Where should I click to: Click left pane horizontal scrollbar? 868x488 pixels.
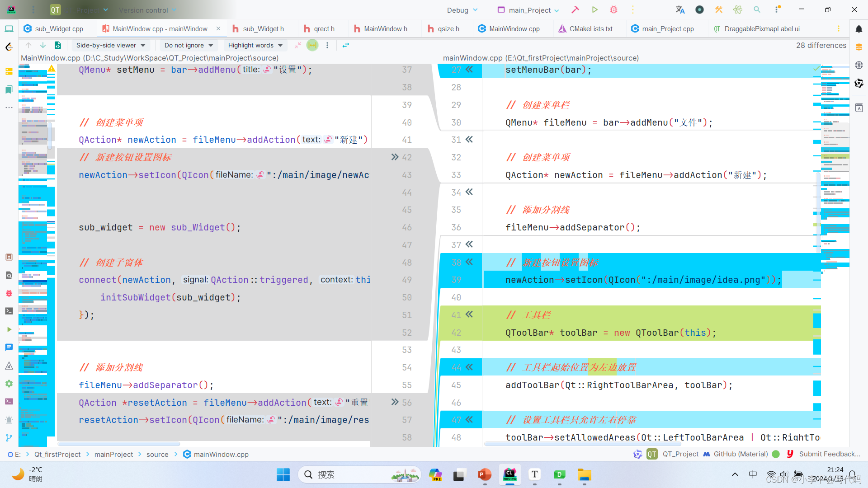119,444
